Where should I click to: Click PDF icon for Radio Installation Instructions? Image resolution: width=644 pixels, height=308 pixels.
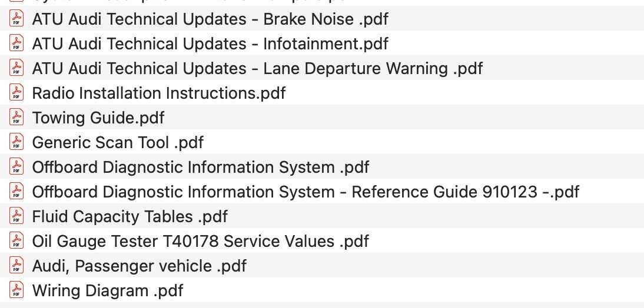pyautogui.click(x=17, y=93)
